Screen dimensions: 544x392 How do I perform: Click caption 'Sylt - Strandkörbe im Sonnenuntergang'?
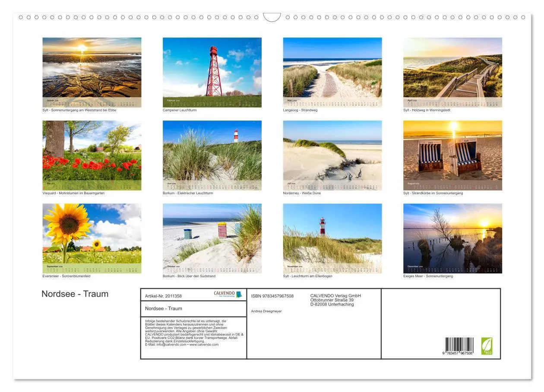tap(433, 193)
